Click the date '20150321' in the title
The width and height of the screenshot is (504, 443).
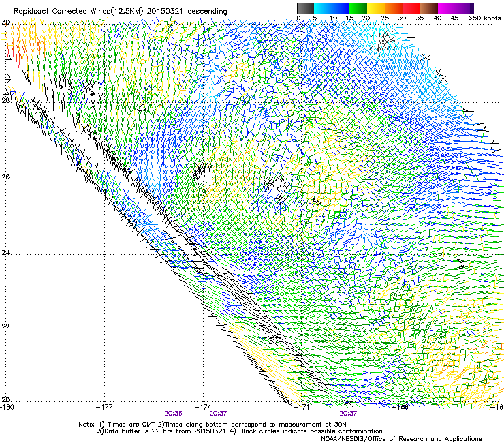(165, 11)
